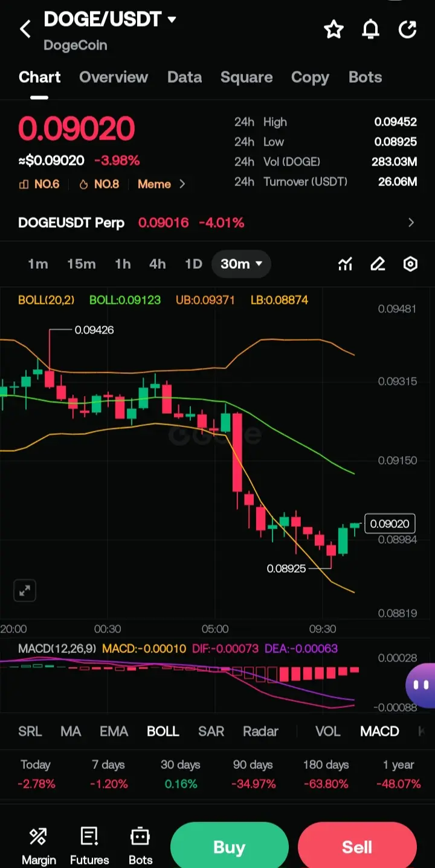
Task: Tap the 24h Turnover value 26.06M
Action: [x=398, y=182]
